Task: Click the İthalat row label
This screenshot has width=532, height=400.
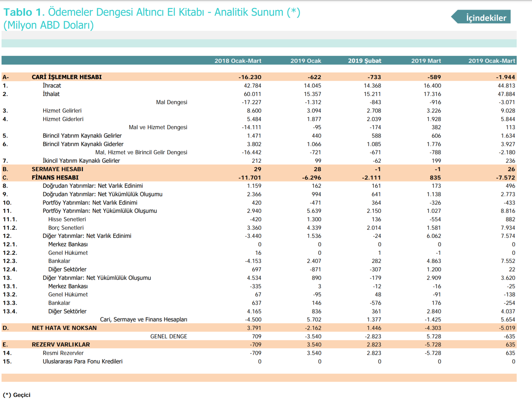Action: pos(51,94)
